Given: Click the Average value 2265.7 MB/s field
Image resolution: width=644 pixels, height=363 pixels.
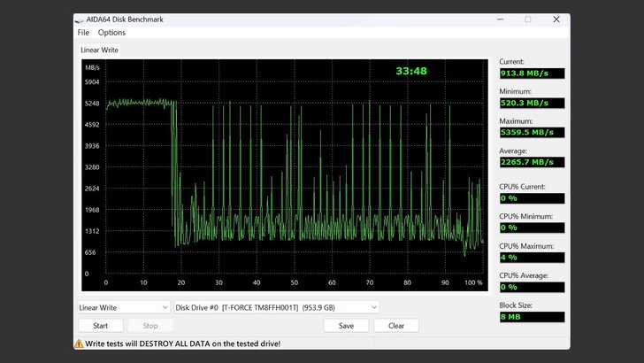Looking at the screenshot, I should pos(531,162).
